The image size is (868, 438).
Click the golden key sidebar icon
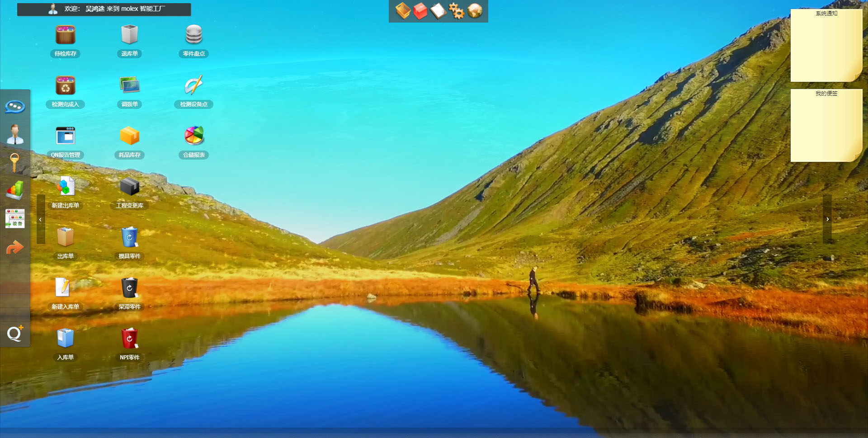15,162
